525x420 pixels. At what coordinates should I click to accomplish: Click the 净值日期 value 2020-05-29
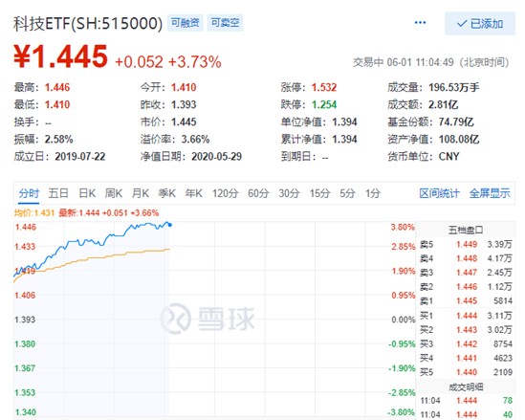217,156
